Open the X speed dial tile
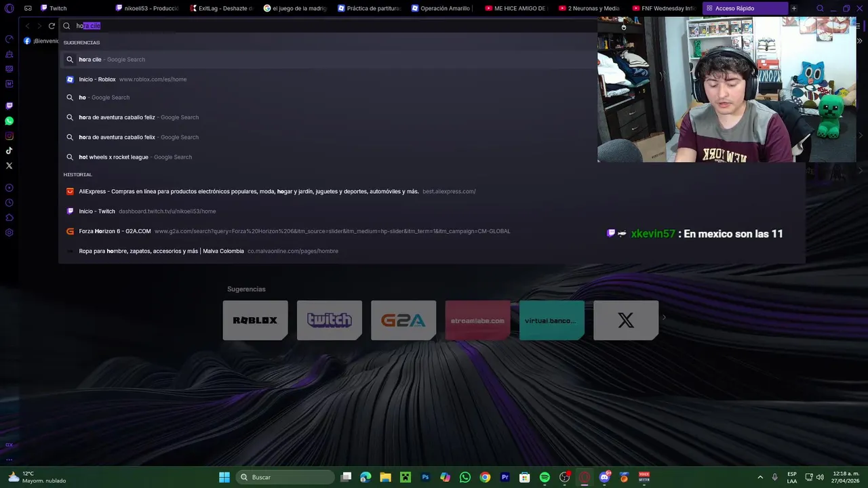The height and width of the screenshot is (488, 868). coord(625,320)
